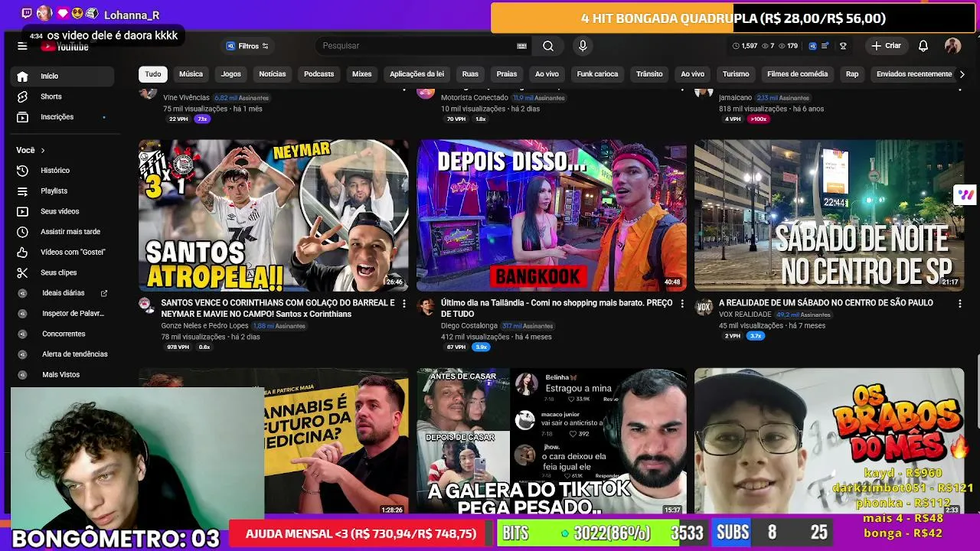Select the Filmes de comédia chip

tap(797, 74)
